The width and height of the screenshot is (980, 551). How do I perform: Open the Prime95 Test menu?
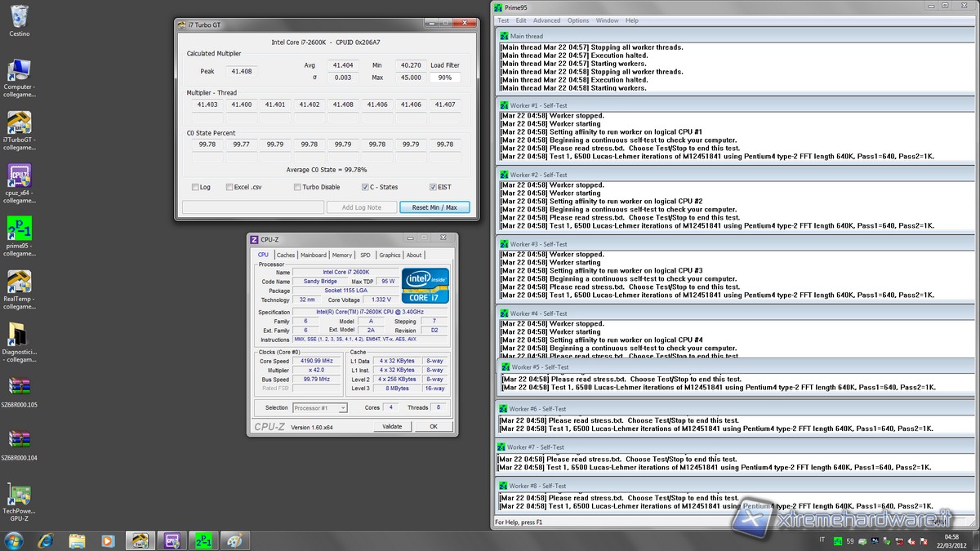(503, 20)
